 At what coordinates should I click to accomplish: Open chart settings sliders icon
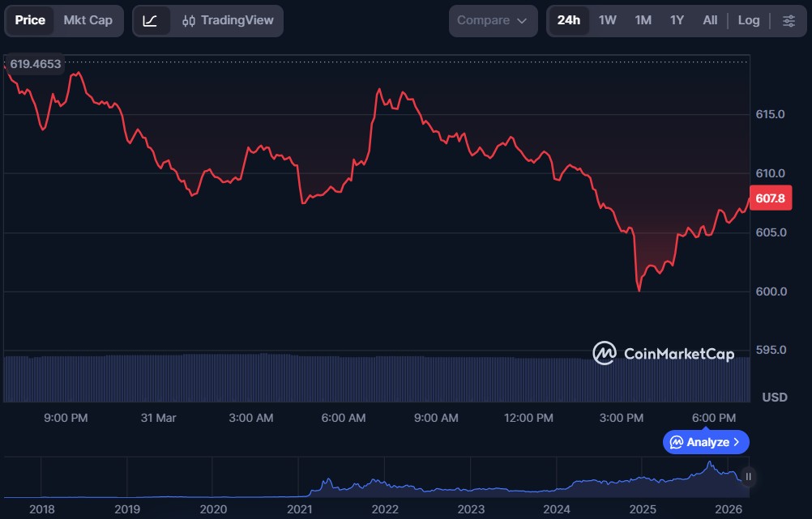[788, 20]
